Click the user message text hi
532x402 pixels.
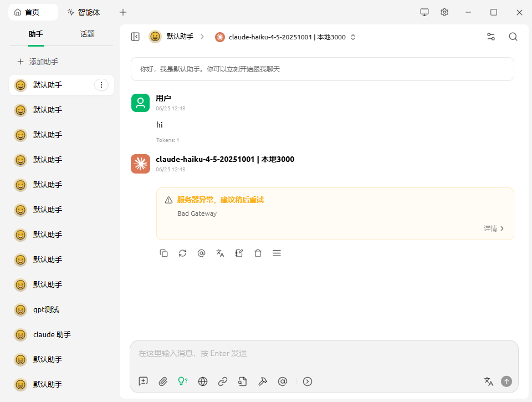coord(160,125)
